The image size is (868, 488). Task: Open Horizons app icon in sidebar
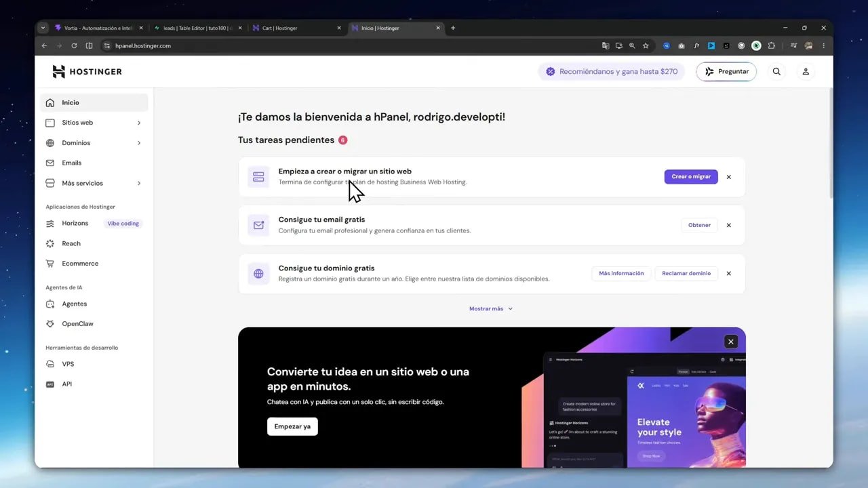pos(50,223)
